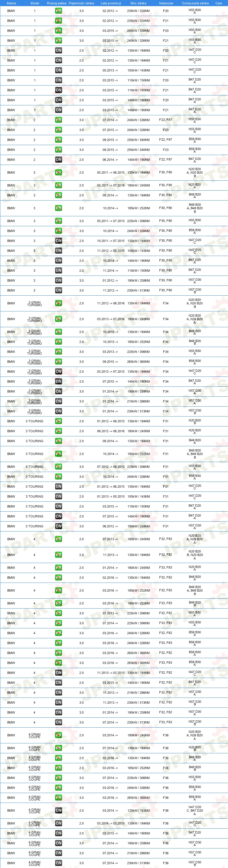Select diesel ON icon in BMW 2 140kW row
228x868 pixels.
[58, 160]
